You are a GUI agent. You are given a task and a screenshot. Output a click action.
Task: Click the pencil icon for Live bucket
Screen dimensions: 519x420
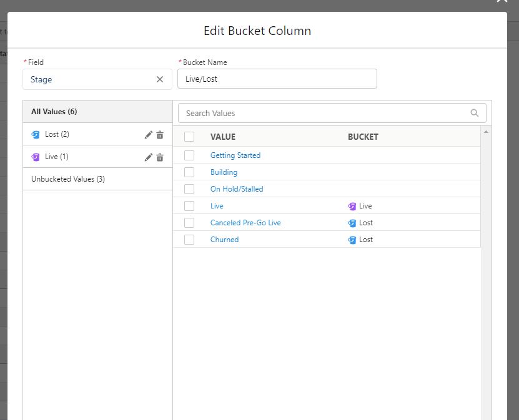point(149,157)
